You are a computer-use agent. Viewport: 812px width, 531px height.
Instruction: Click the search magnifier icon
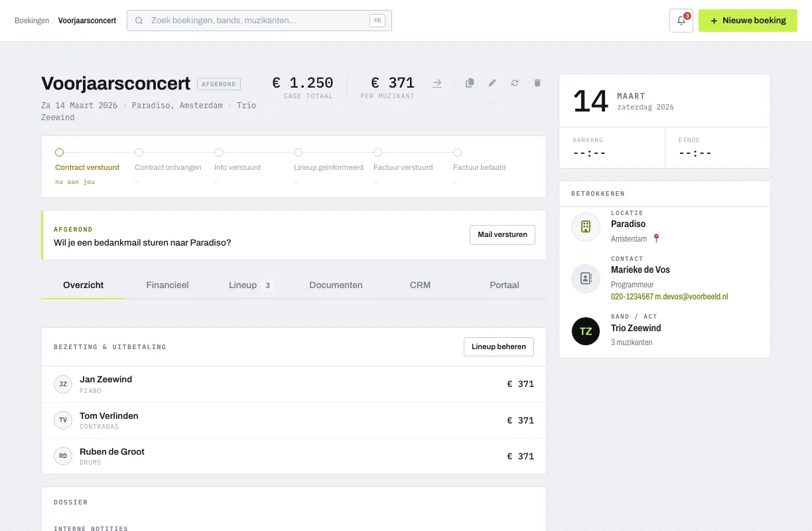(x=139, y=21)
